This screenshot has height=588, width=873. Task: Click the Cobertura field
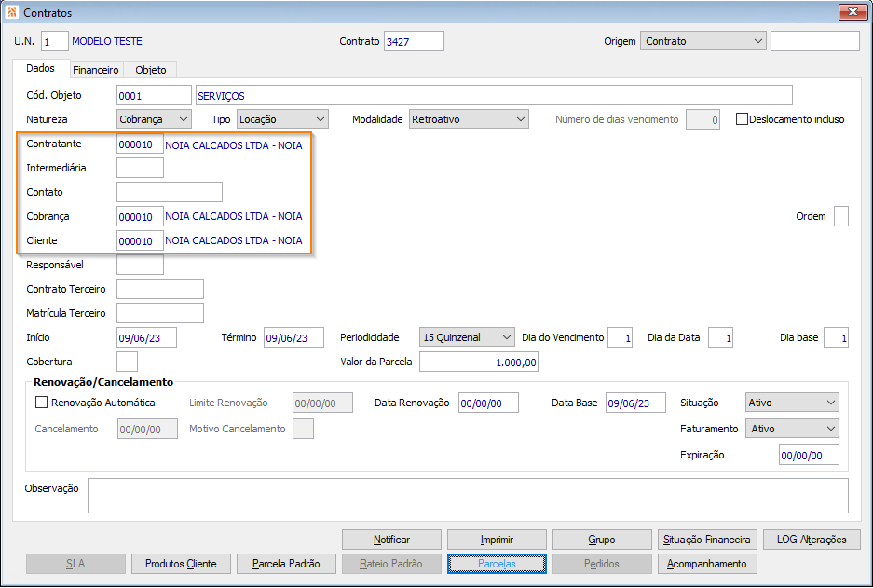(x=127, y=362)
